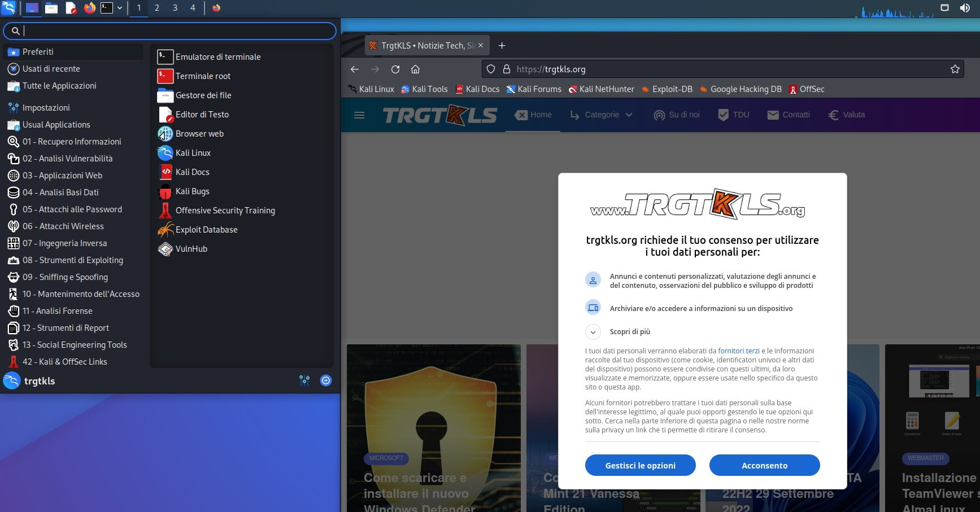Open the Categorie dropdown on the website
The width and height of the screenshot is (980, 512).
[x=600, y=115]
